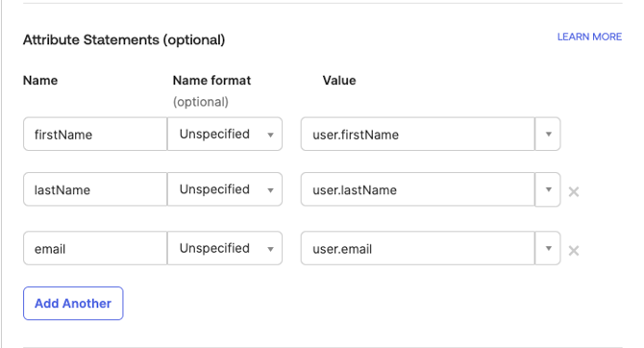Focus the lastName name field
644x348 pixels.
click(95, 189)
